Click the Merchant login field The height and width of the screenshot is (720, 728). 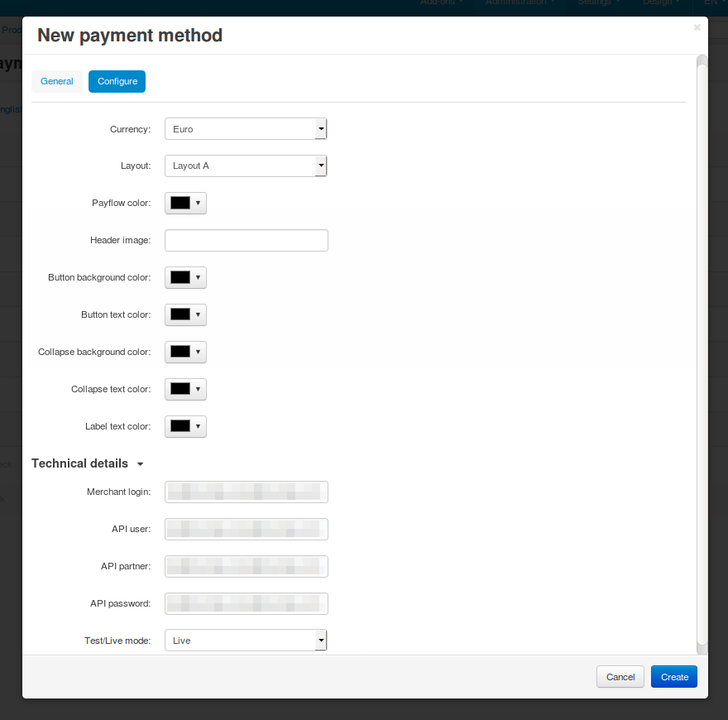(246, 492)
